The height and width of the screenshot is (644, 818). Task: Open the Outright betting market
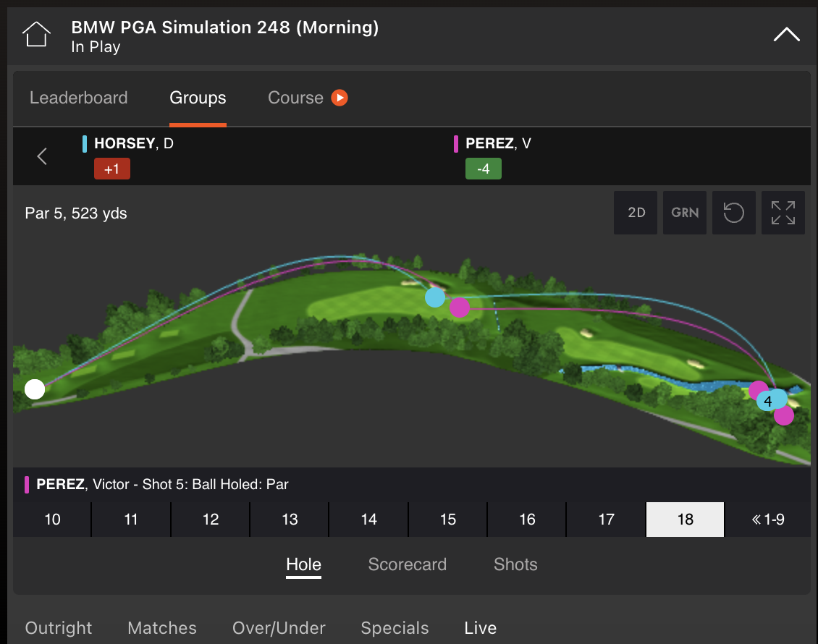pyautogui.click(x=59, y=628)
